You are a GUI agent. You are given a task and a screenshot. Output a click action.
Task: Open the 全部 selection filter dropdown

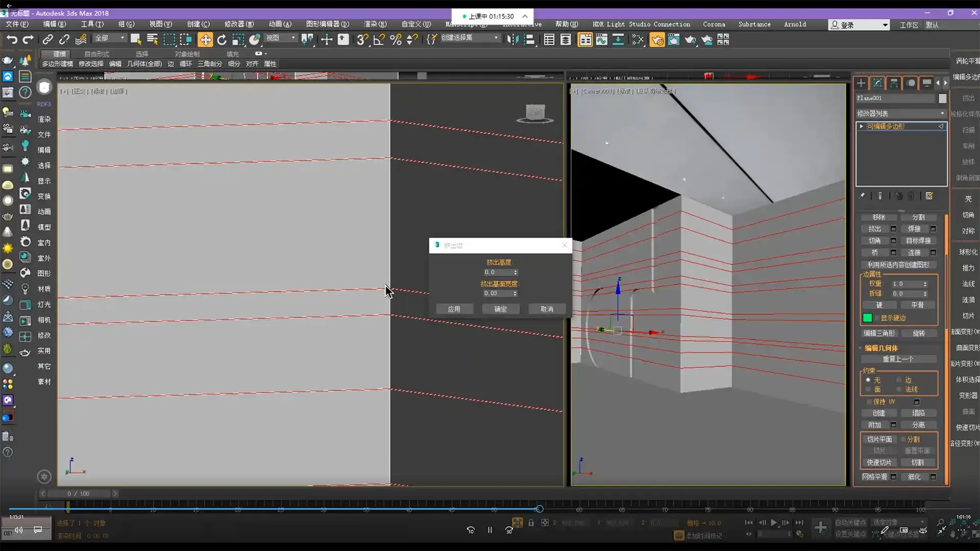(110, 38)
